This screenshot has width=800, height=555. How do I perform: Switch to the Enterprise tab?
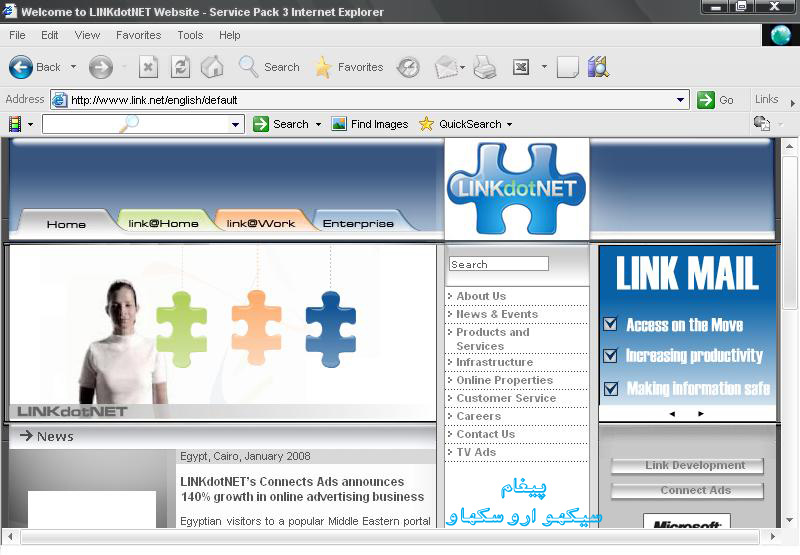(358, 223)
